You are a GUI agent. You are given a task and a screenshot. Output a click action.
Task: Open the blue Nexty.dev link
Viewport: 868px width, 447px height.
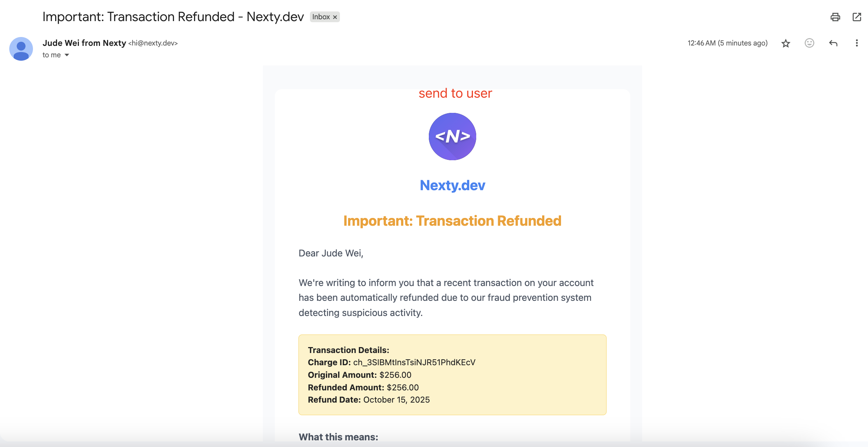[452, 185]
